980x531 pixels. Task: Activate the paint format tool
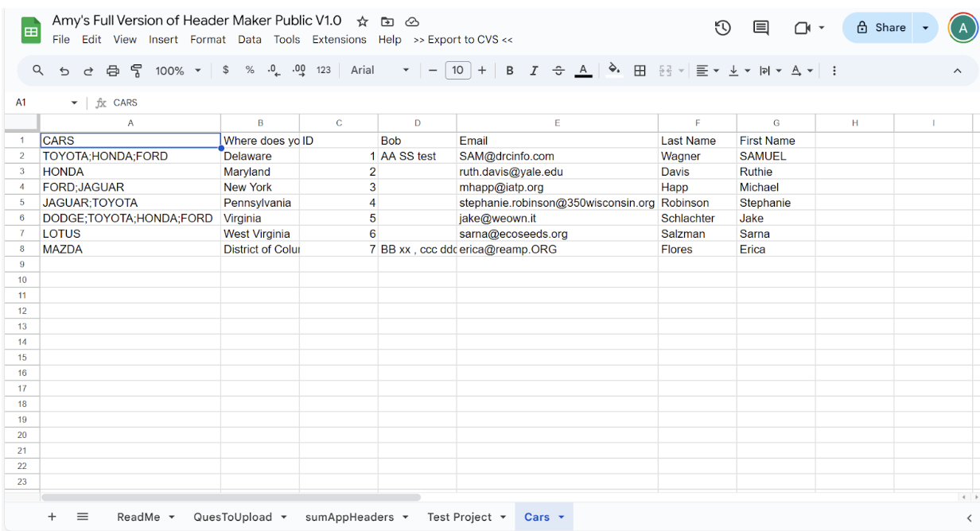[136, 71]
